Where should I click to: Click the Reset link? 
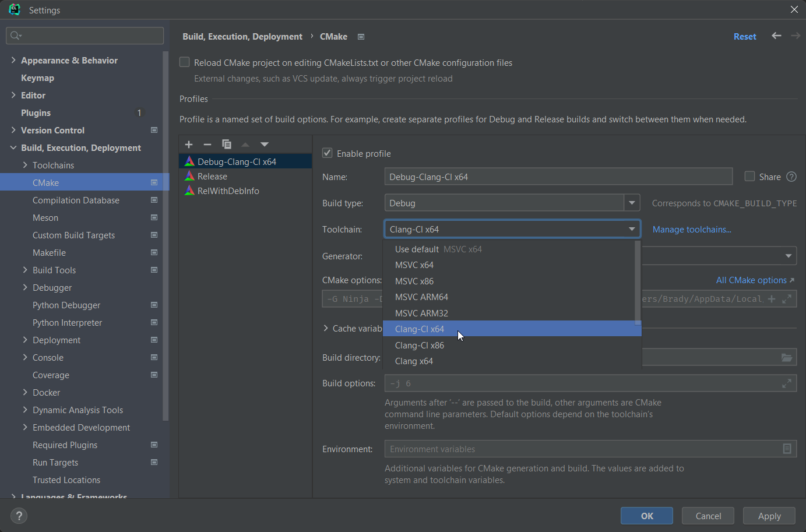click(x=745, y=36)
